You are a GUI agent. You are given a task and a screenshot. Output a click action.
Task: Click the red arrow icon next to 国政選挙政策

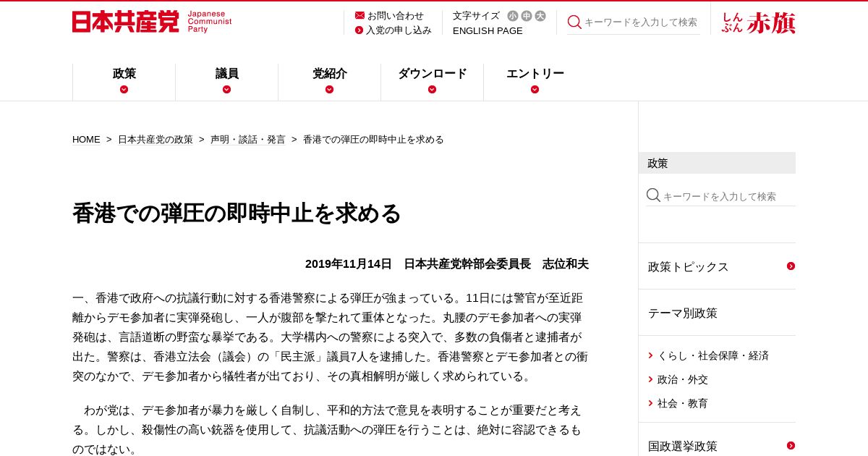coord(791,446)
